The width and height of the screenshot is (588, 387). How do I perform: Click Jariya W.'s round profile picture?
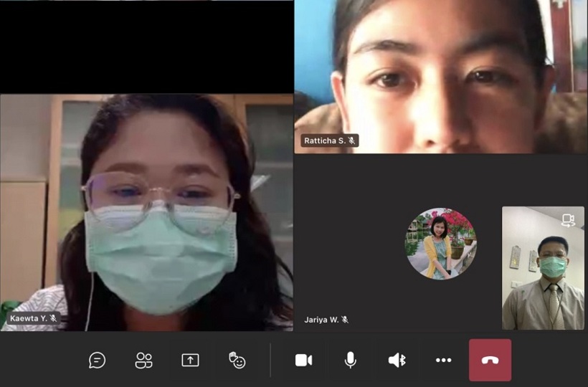440,244
